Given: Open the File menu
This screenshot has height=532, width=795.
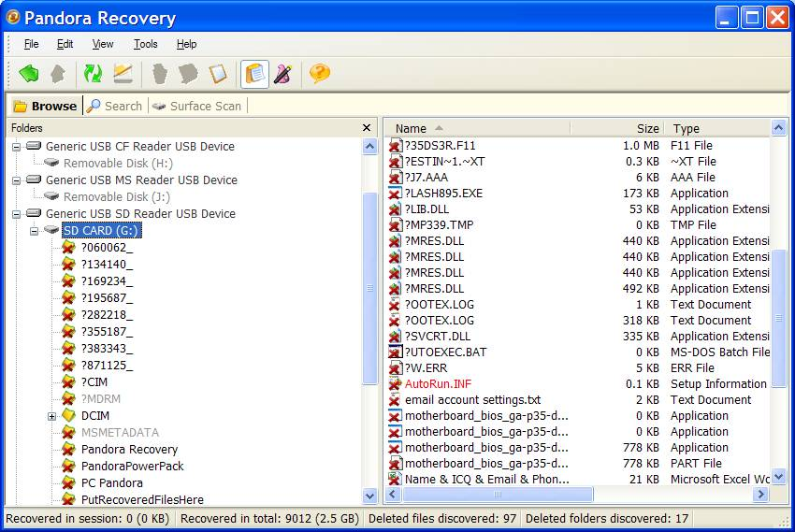Looking at the screenshot, I should (31, 44).
